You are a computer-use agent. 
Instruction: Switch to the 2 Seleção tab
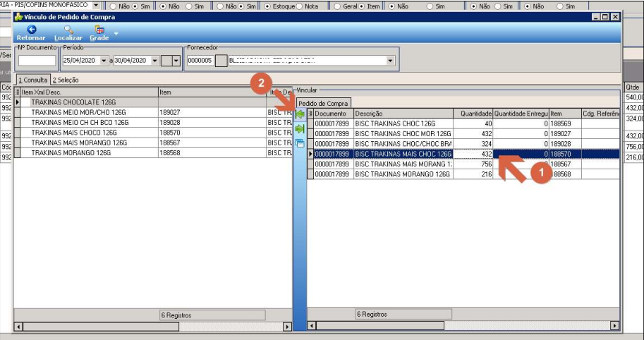click(66, 80)
